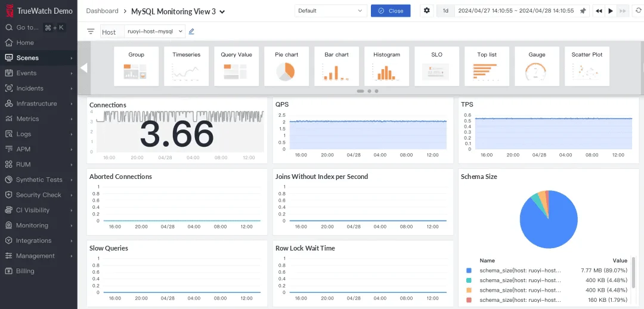Expand the RUM submenu arrow
Screen dimensions: 644x309
pyautogui.click(x=72, y=165)
